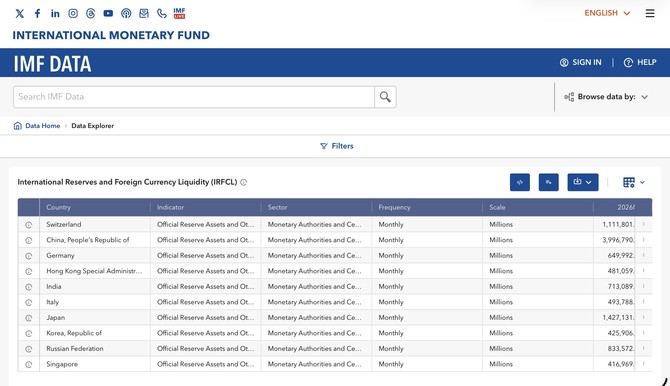
Task: Click the search magnifier button
Action: click(x=385, y=97)
